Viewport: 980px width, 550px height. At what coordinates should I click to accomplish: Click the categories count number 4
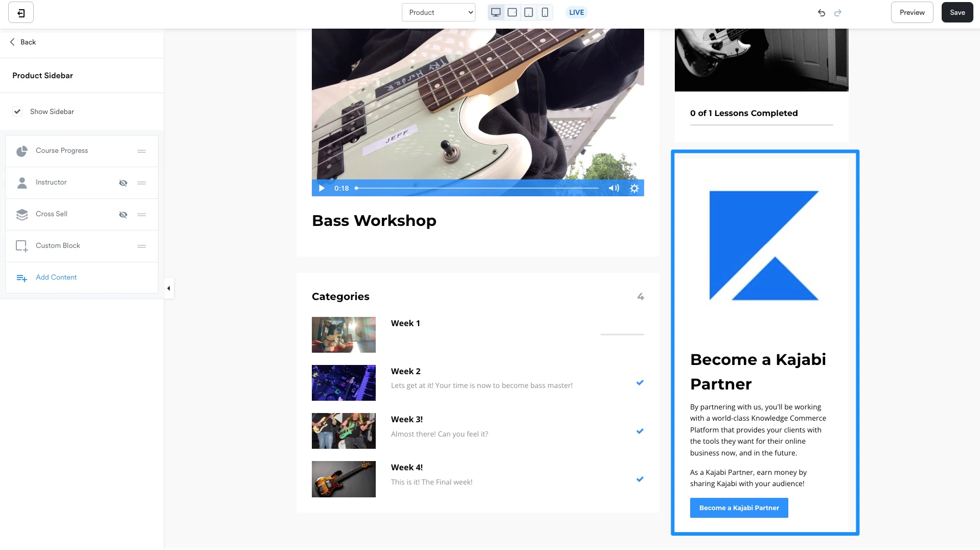pos(641,296)
